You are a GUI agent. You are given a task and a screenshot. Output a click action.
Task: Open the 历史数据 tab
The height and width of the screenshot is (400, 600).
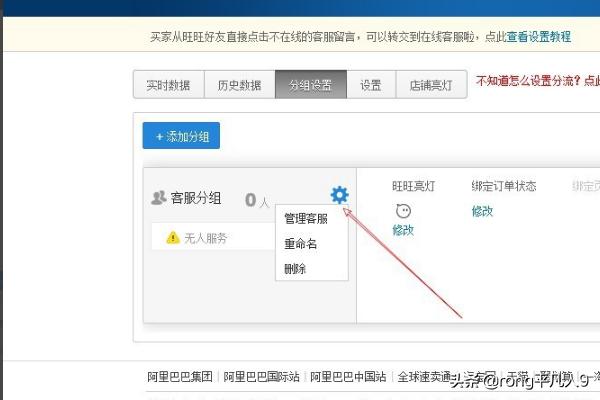pos(240,85)
